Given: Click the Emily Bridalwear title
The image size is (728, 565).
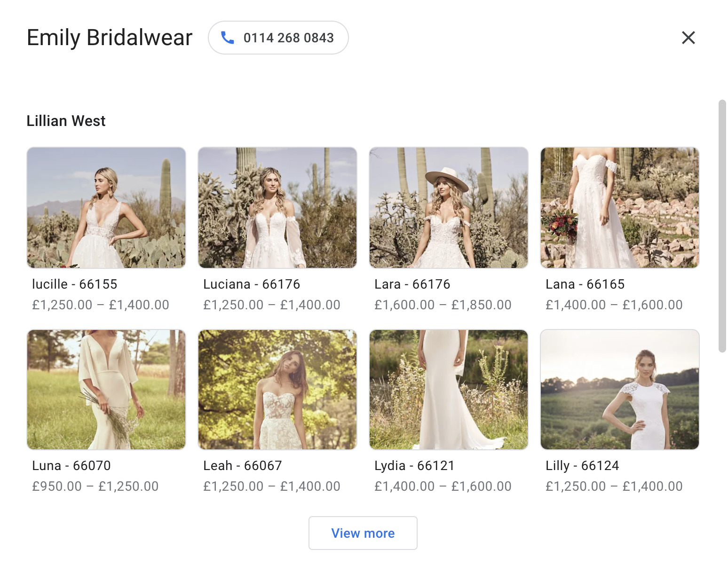Looking at the screenshot, I should click(x=110, y=38).
